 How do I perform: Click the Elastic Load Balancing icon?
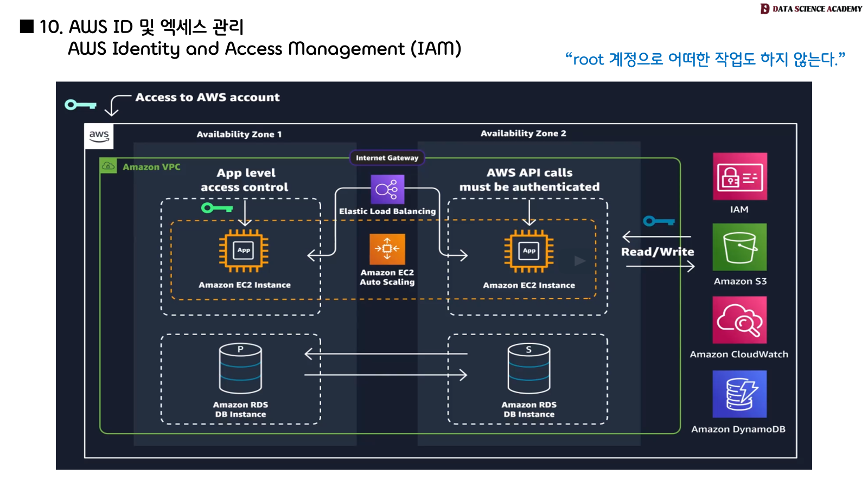point(387,189)
